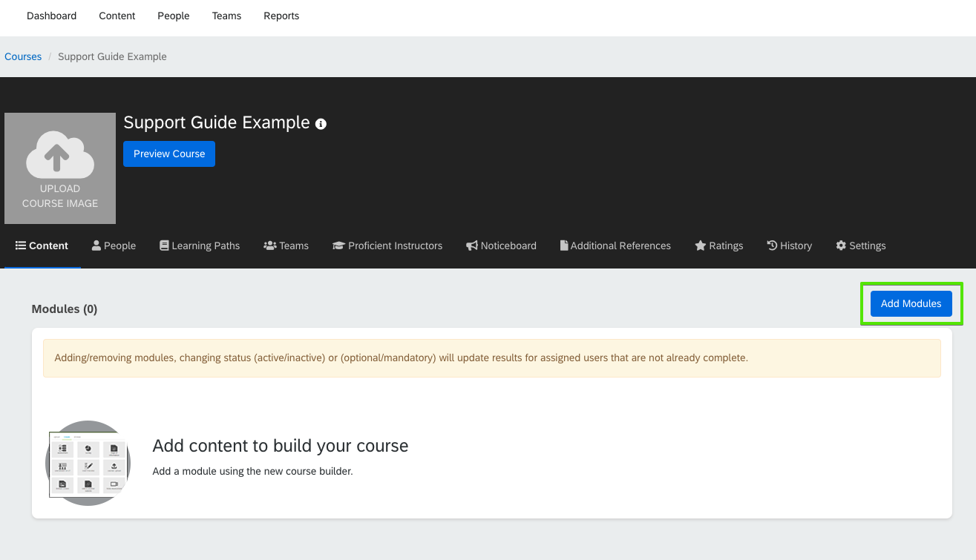Select the People person icon tab

pyautogui.click(x=95, y=245)
